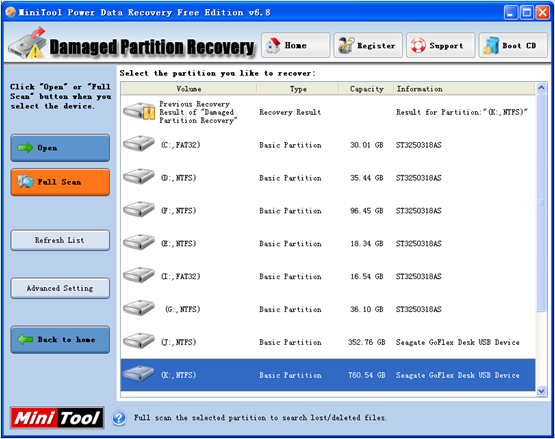Click Result for Partition (K:,NTFS) text
The image size is (555, 439).
pos(462,112)
